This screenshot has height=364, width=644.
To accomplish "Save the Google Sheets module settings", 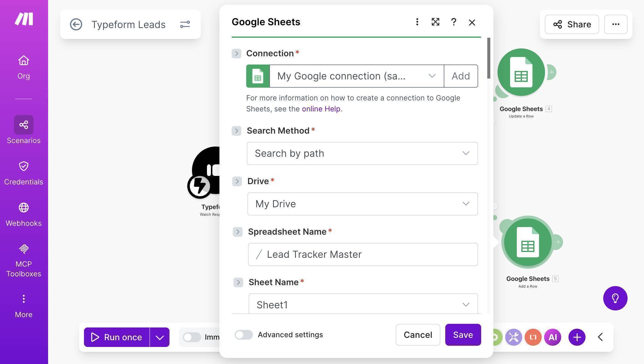I will coord(463,335).
